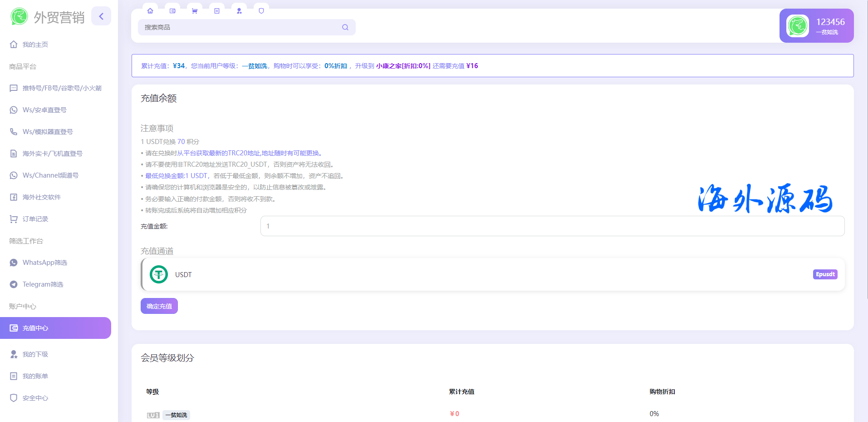Open 安全中心 in the sidebar
The height and width of the screenshot is (422, 868).
[35, 398]
